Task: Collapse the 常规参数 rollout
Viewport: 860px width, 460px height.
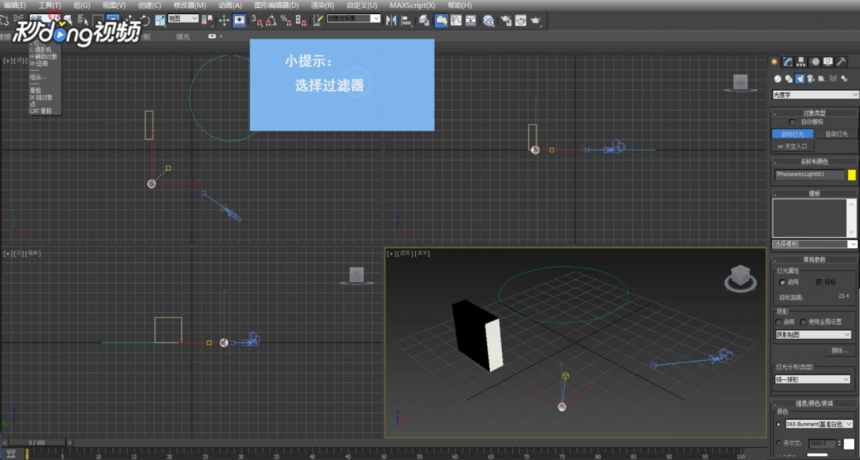Action: click(x=814, y=260)
